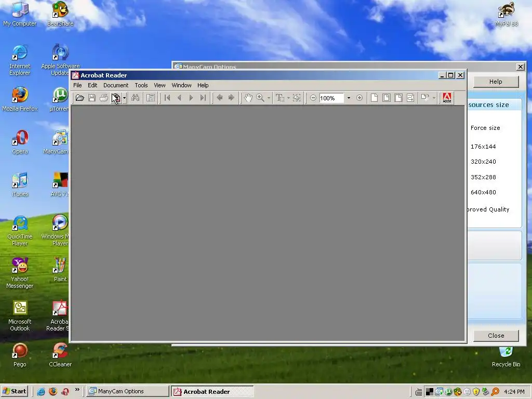Image resolution: width=532 pixels, height=399 pixels.
Task: Click the Microsoft Outlook desktop icon
Action: click(20, 316)
